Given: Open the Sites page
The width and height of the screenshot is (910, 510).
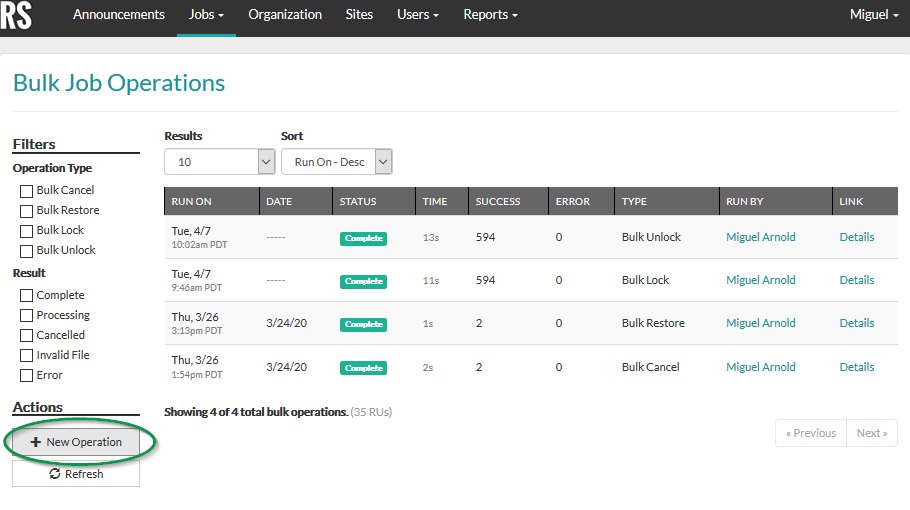Looking at the screenshot, I should tap(359, 15).
